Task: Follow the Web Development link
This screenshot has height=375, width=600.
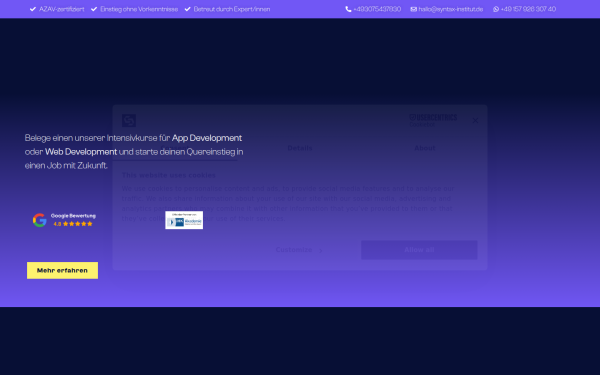Action: 81,152
